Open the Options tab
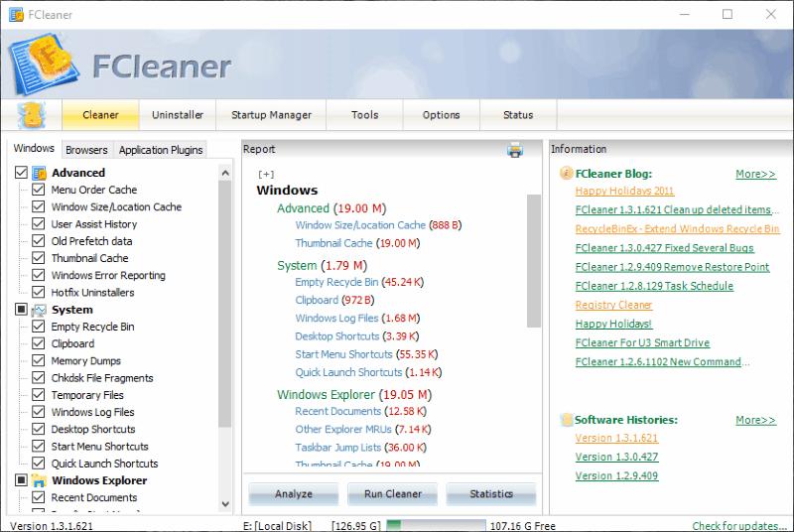 point(441,115)
